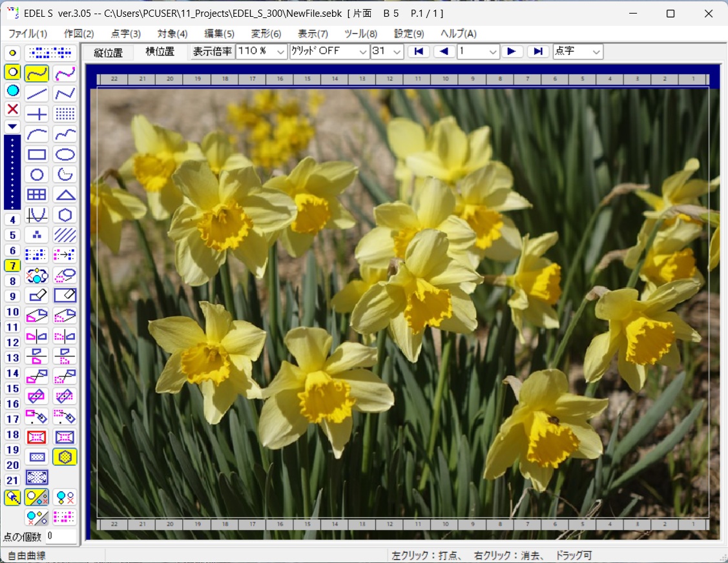Open the ファイル(1) menu
Screen dimensions: 728x563
pyautogui.click(x=28, y=34)
